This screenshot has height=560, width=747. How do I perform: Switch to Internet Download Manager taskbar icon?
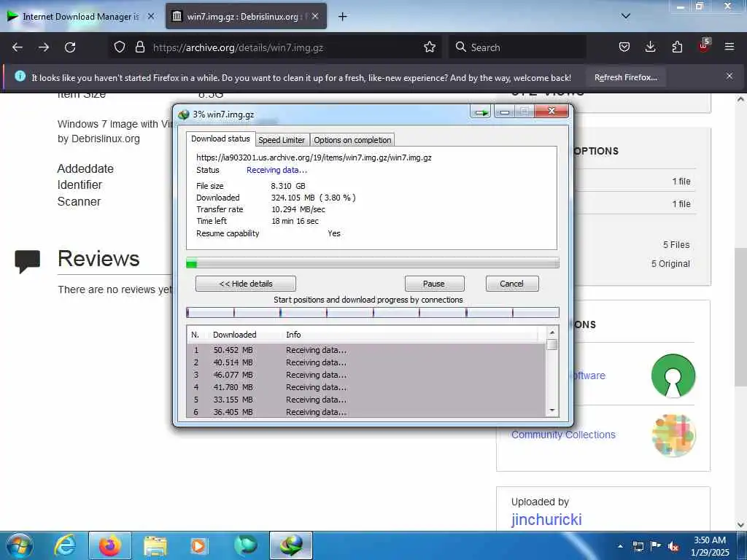pyautogui.click(x=290, y=546)
